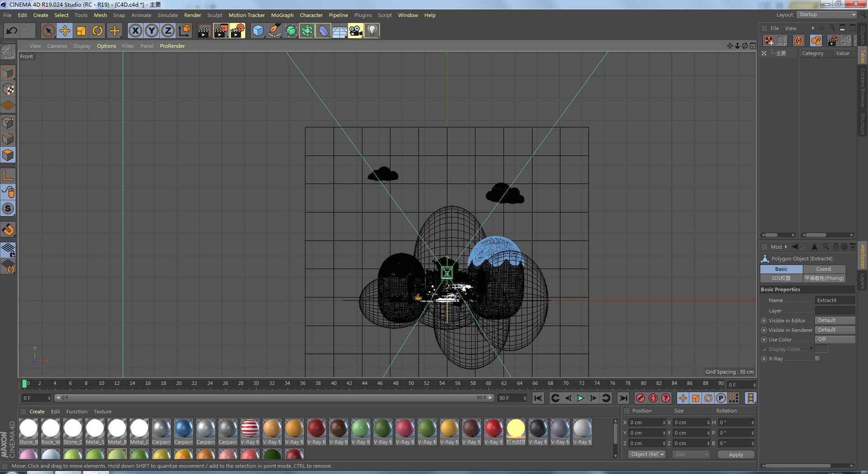The image size is (868, 474).
Task: Click the Undo arrow icon
Action: tap(12, 31)
